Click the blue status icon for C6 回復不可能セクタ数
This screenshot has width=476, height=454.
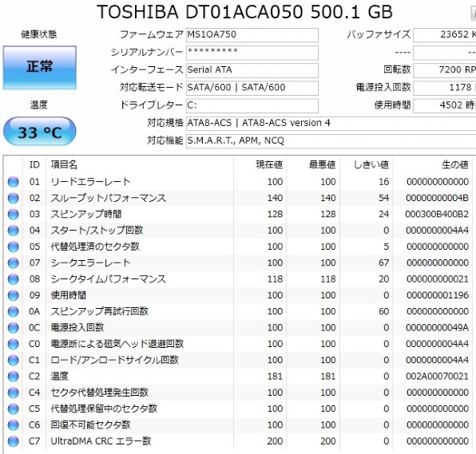click(13, 425)
